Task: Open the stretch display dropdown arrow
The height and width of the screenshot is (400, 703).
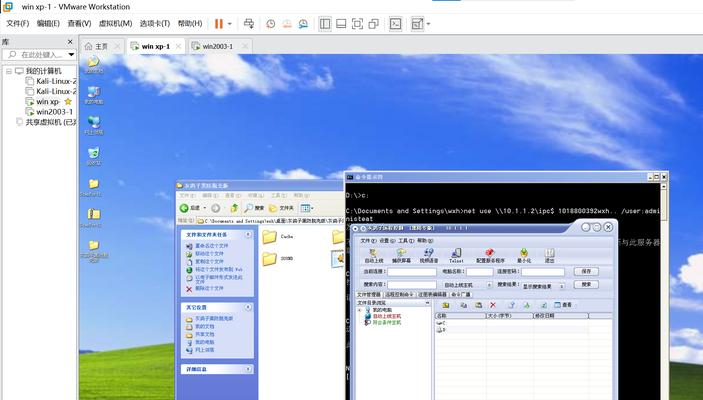Action: [x=428, y=24]
